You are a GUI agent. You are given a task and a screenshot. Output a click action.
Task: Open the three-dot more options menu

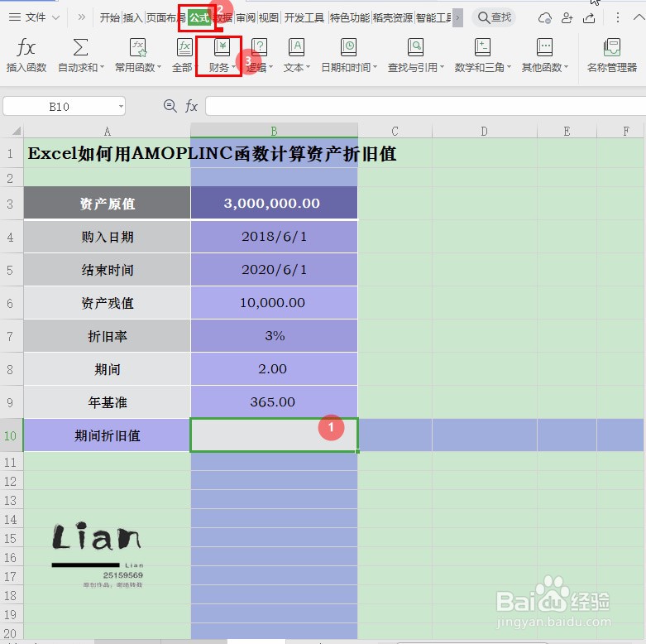click(617, 17)
